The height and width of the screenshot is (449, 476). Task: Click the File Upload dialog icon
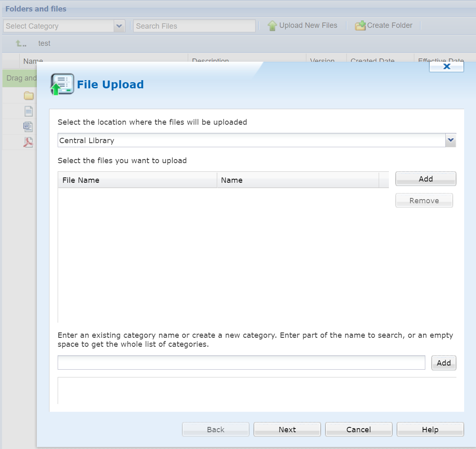coord(62,84)
